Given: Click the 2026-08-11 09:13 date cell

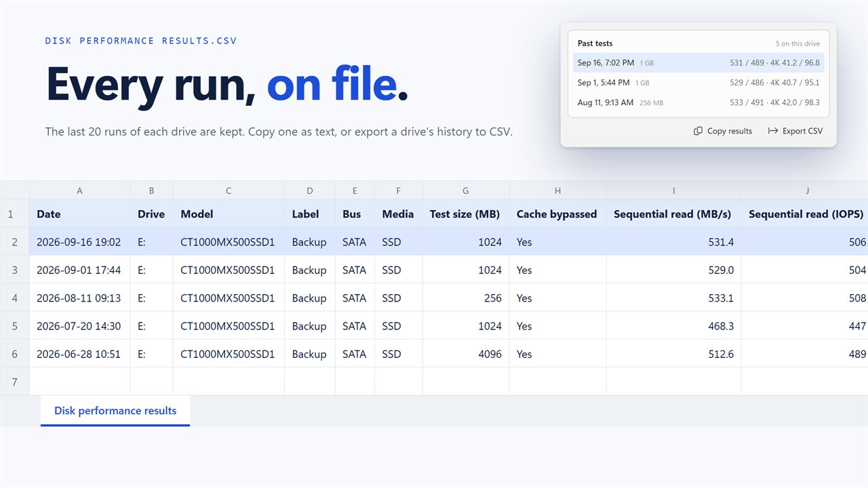Looking at the screenshot, I should (x=79, y=298).
